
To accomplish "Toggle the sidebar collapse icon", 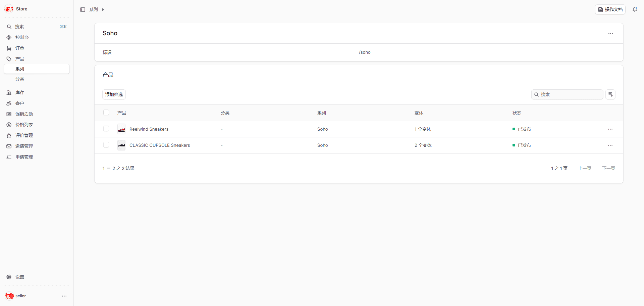I will click(83, 9).
